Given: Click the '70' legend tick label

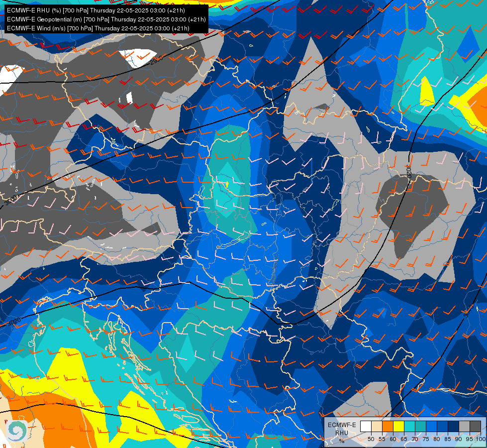Looking at the screenshot, I should click(x=415, y=439).
